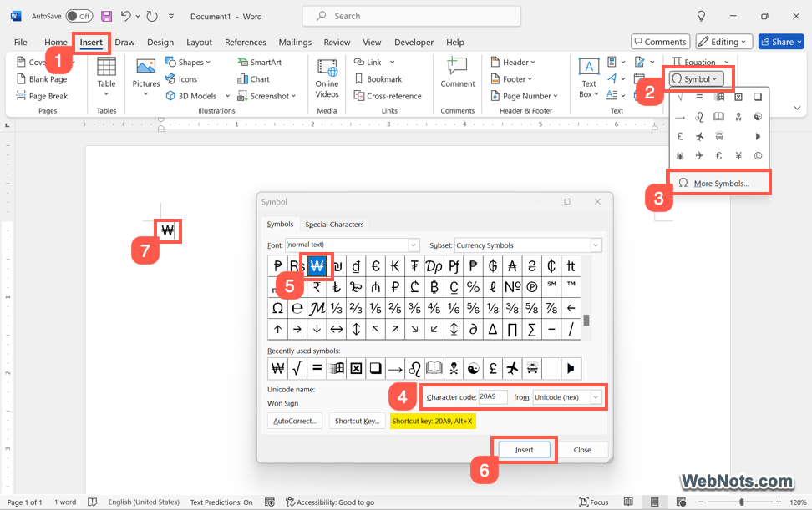Viewport: 812px width, 510px height.
Task: Open the Shapes gallery
Action: [x=188, y=62]
